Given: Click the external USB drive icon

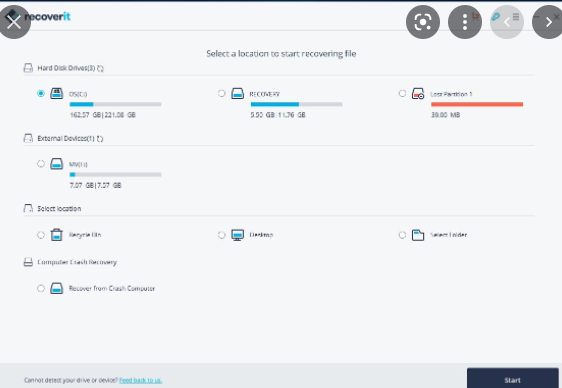Looking at the screenshot, I should [x=57, y=164].
